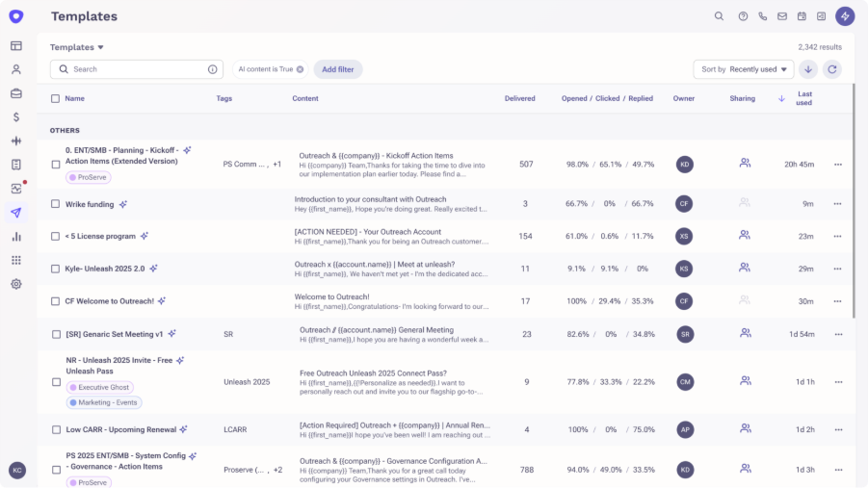868x488 pixels.
Task: Click the refresh results button
Action: [x=832, y=69]
